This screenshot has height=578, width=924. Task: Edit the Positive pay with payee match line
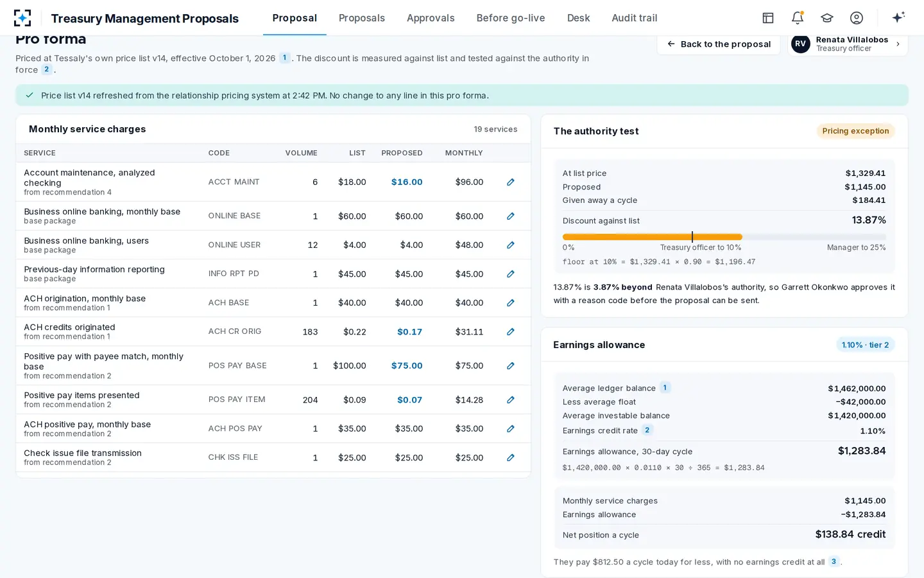(x=511, y=366)
